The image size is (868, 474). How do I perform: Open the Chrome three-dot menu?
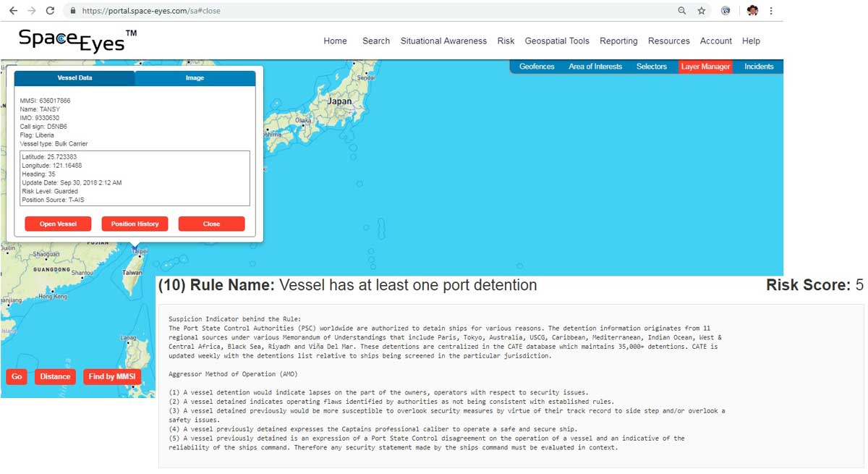tap(771, 11)
